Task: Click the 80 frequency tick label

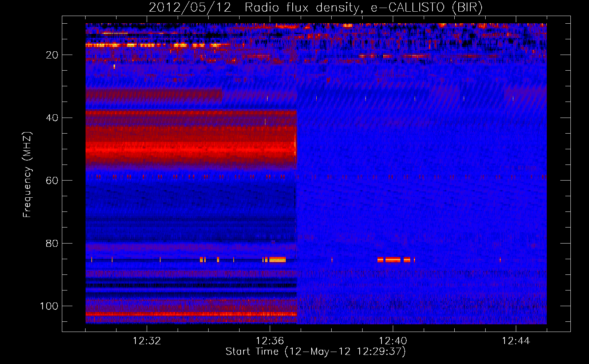Action: coord(52,243)
